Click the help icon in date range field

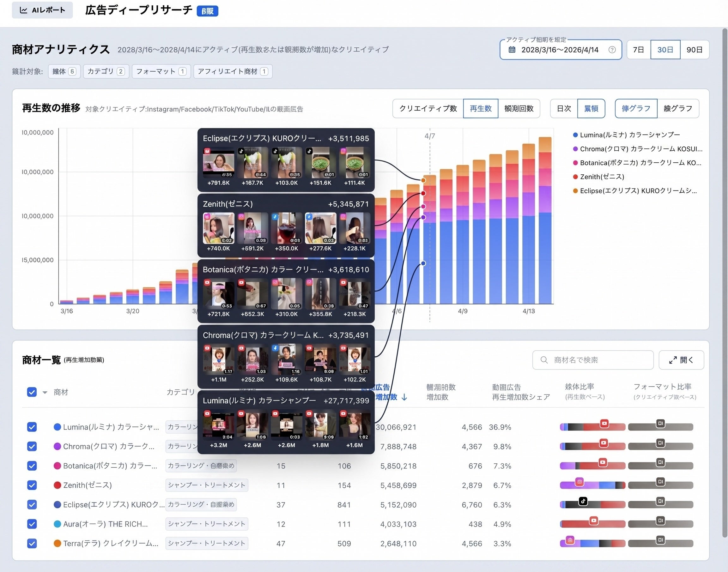(x=612, y=50)
